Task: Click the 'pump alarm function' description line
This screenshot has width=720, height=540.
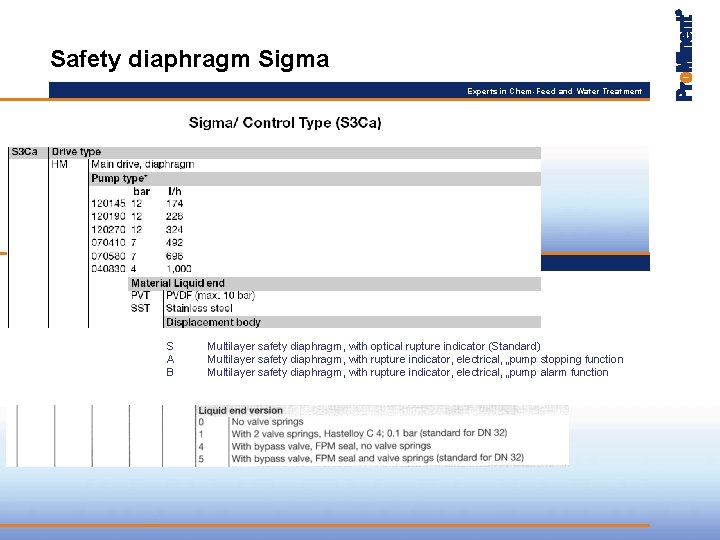Action: pyautogui.click(x=408, y=372)
